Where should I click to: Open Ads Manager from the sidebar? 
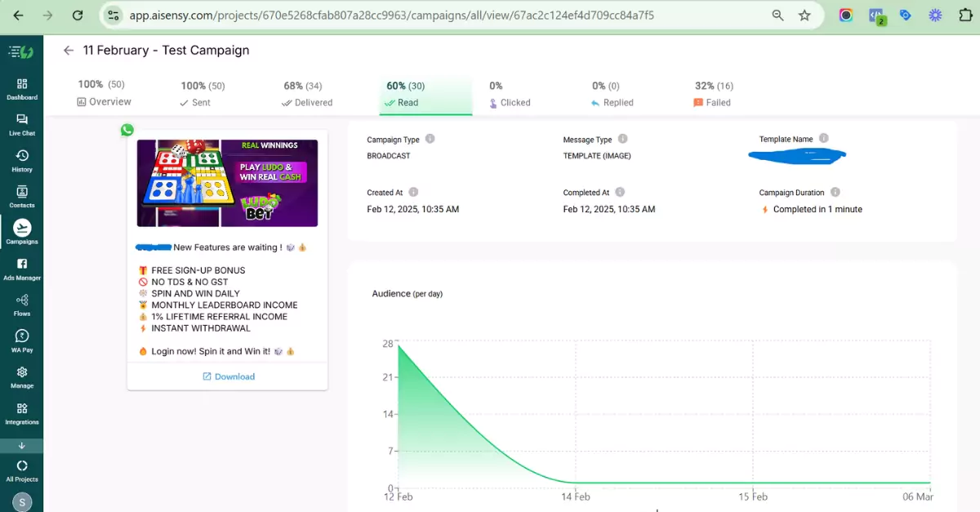[x=22, y=269]
